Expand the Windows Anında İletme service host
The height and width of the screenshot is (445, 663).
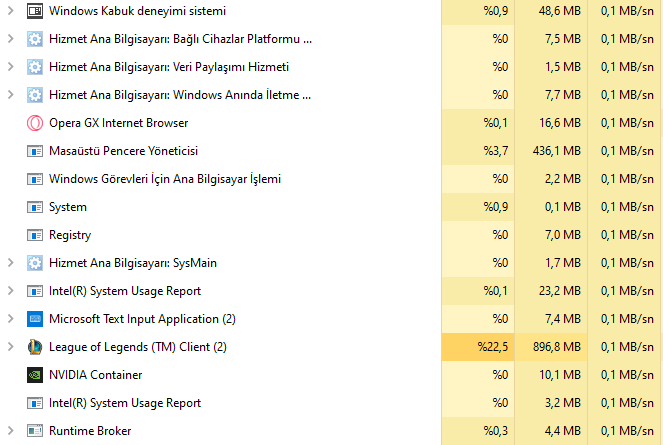point(11,94)
